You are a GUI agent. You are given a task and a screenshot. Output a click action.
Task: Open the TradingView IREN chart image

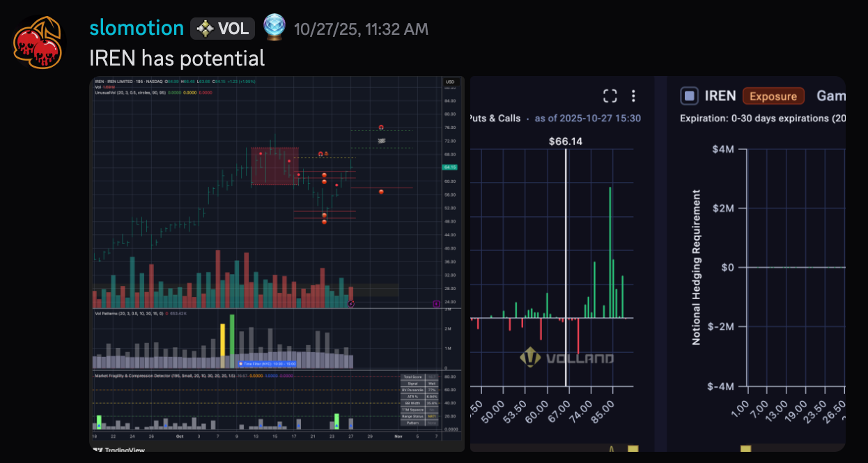point(278,264)
